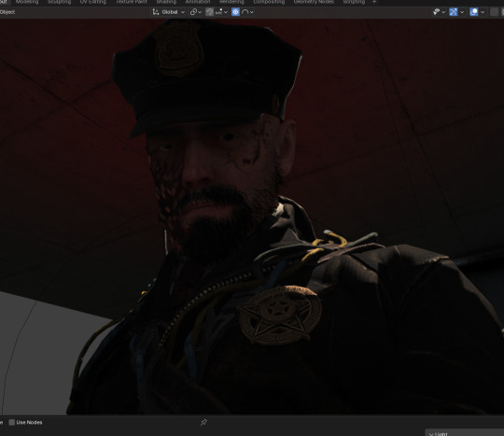Open the Geometry Nodes workspace tab

pyautogui.click(x=314, y=2)
